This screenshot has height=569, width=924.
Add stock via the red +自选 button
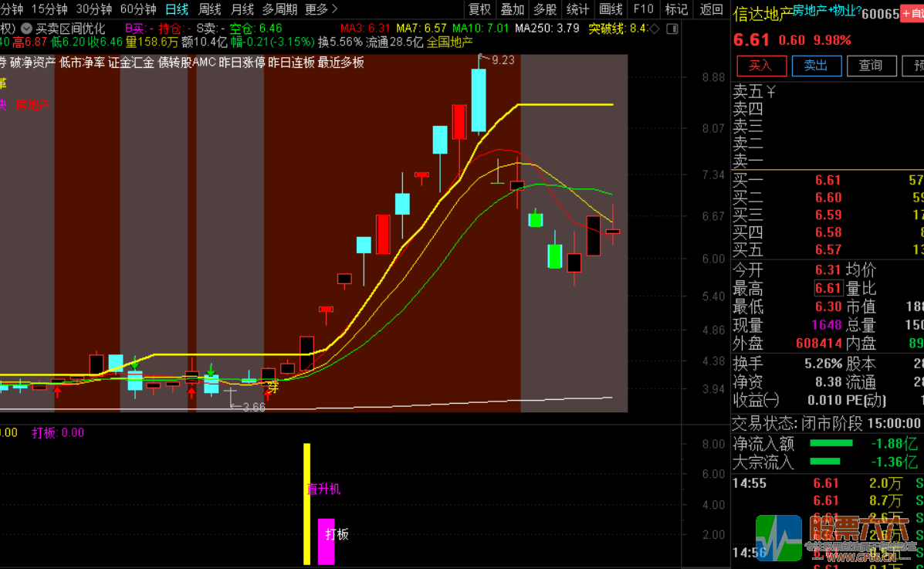[912, 14]
